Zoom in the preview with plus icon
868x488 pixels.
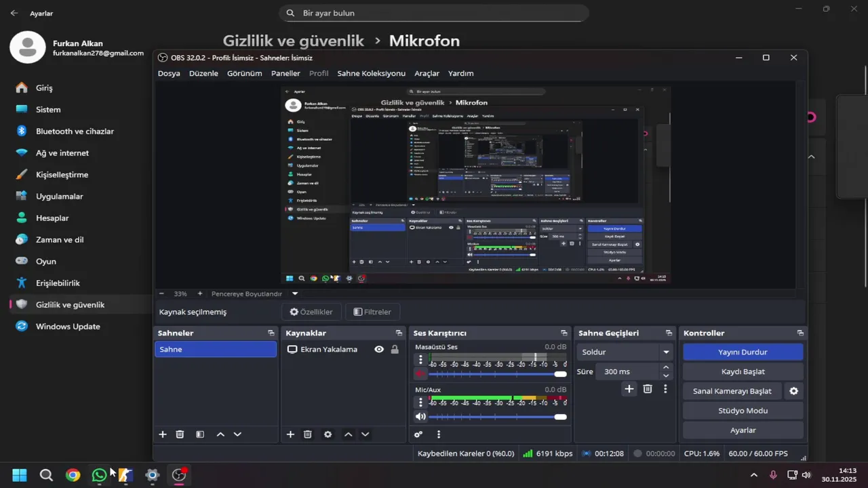pos(200,293)
